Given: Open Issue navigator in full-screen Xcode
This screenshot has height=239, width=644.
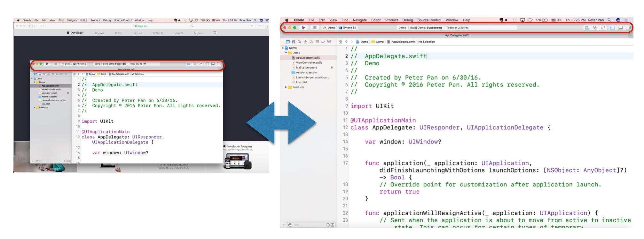Looking at the screenshot, I should click(305, 42).
